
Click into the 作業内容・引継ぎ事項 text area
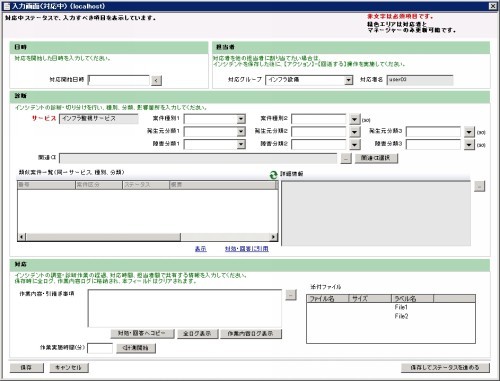point(185,308)
